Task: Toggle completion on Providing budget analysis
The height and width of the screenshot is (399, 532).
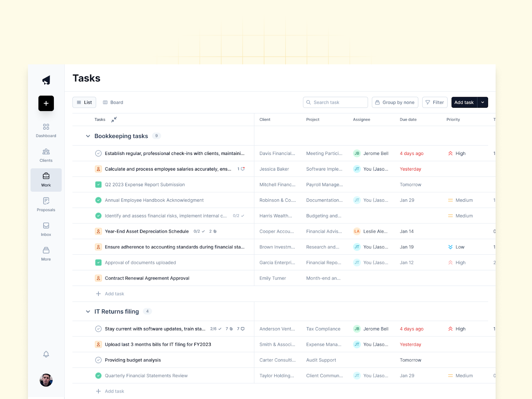Action: 98,360
